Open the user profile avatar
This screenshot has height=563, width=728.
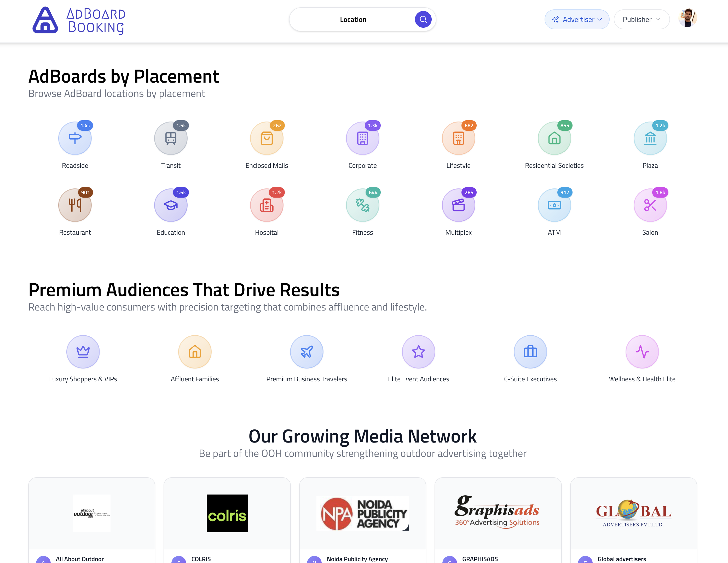tap(687, 18)
